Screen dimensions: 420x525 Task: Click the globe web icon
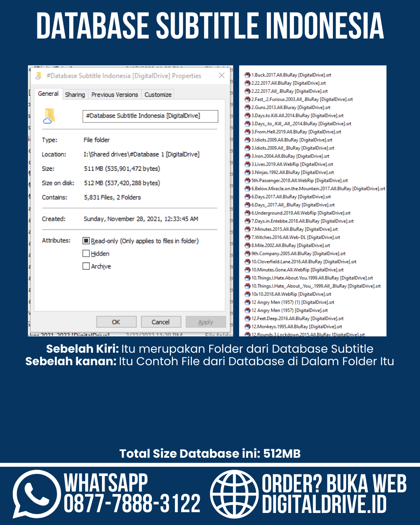point(234,494)
